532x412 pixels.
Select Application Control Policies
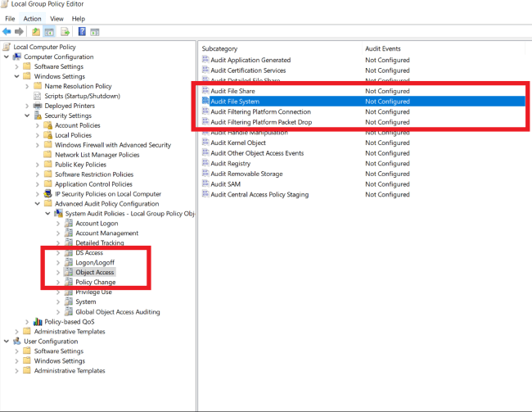[93, 184]
